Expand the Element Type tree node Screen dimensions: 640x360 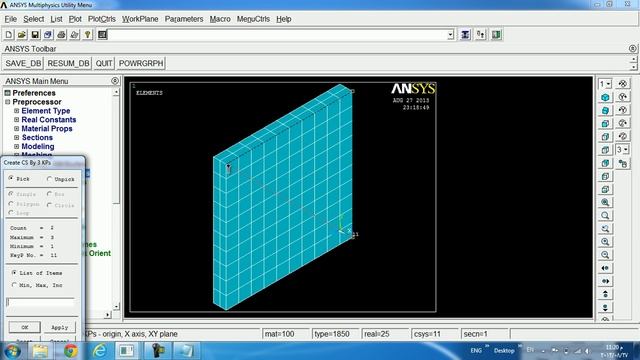point(16,111)
